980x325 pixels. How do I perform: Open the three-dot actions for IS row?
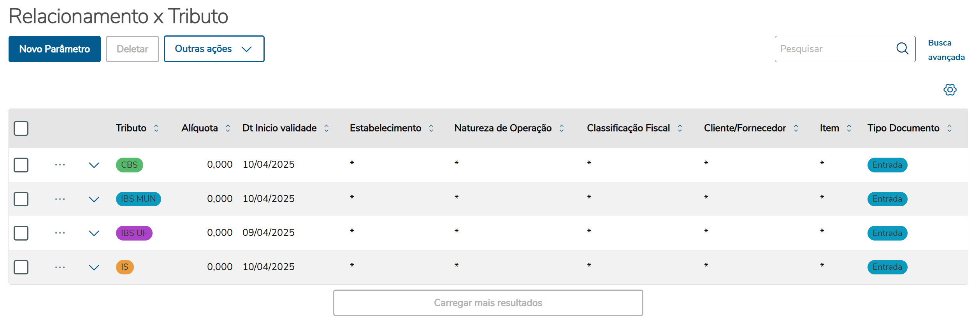click(x=60, y=267)
